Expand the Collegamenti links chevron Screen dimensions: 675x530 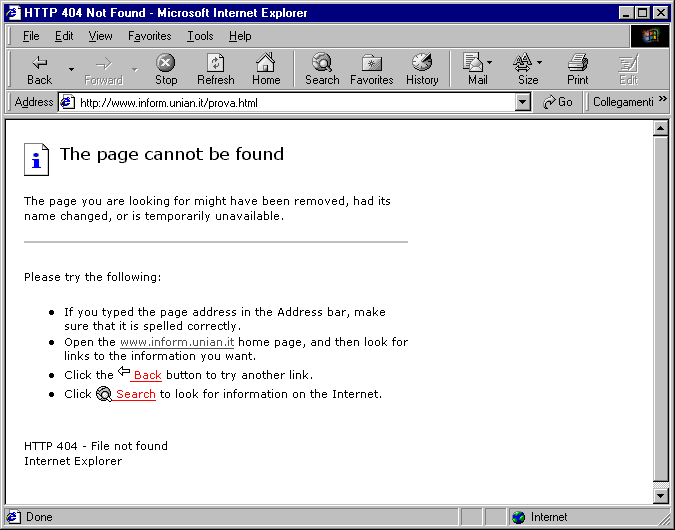coord(663,99)
